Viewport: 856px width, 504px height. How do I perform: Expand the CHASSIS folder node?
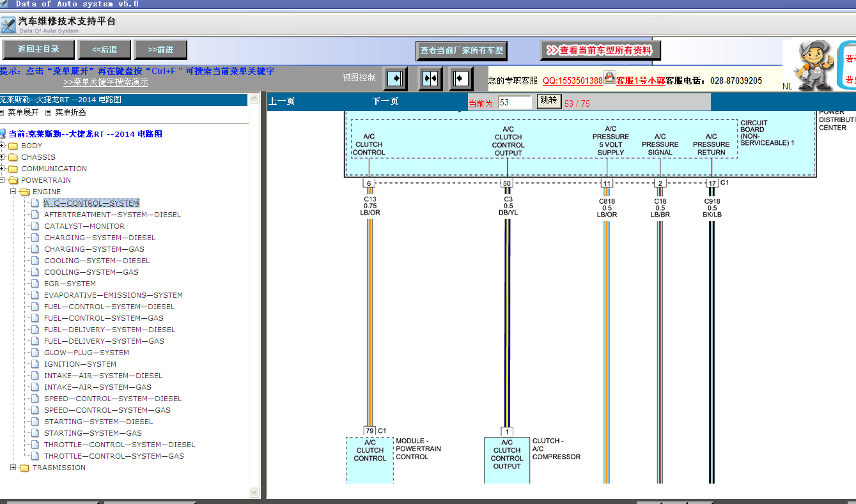point(3,157)
